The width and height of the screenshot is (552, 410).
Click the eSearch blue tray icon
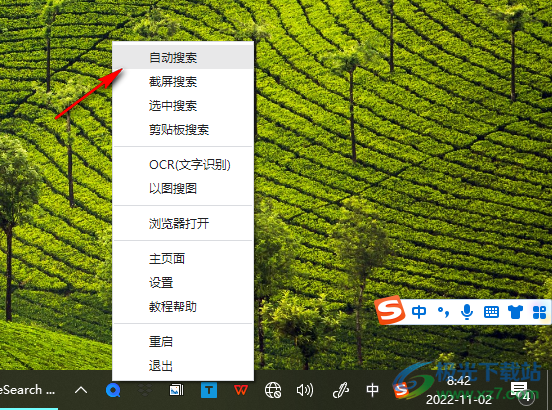113,390
